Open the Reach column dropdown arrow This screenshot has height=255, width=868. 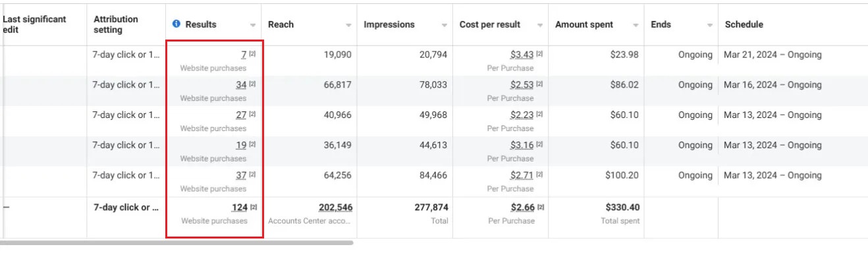click(x=349, y=25)
